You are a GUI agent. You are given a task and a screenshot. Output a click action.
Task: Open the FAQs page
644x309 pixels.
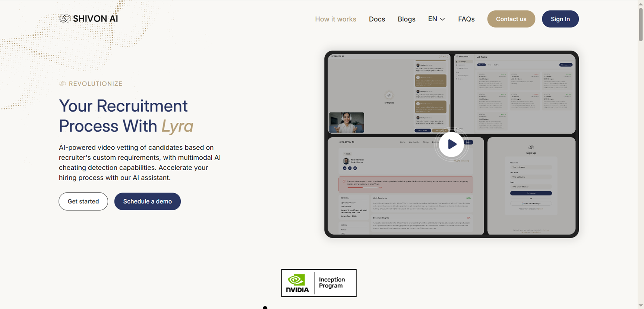[466, 19]
